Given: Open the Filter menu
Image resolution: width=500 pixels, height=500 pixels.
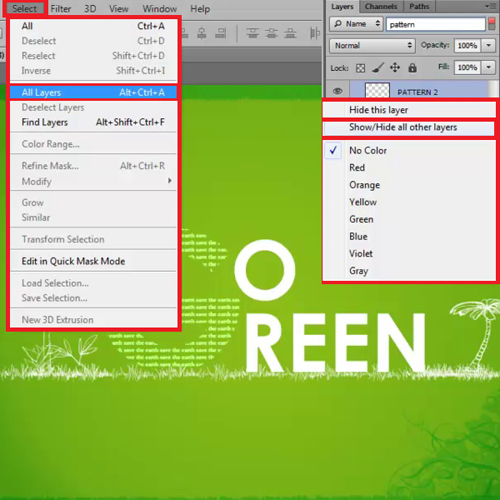Looking at the screenshot, I should 61,9.
